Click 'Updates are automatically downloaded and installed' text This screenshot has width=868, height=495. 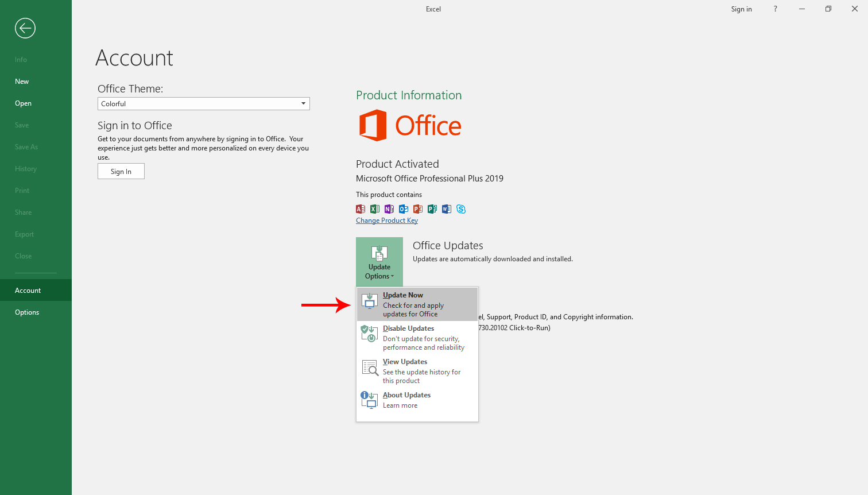(493, 259)
